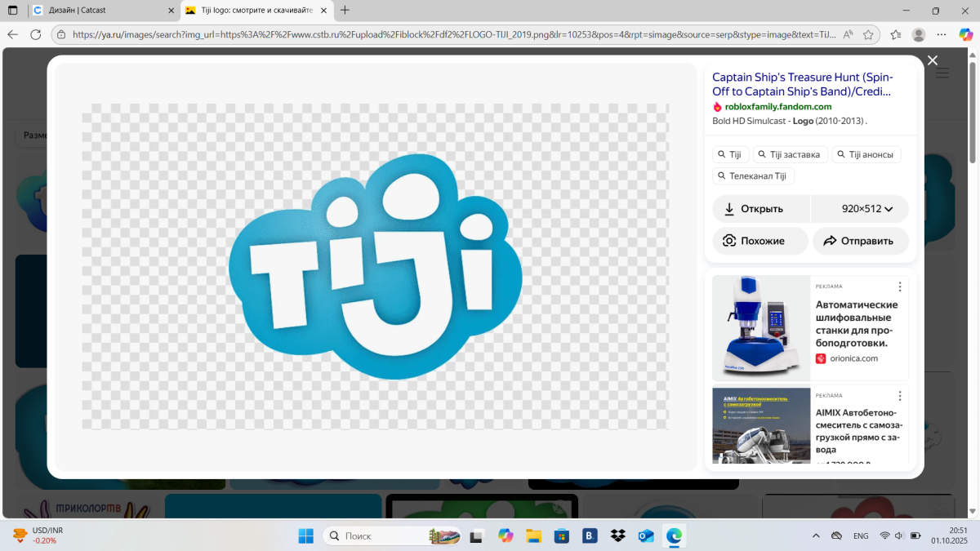Viewport: 980px width, 551px height.
Task: Share image via Отправить button
Action: coord(860,241)
